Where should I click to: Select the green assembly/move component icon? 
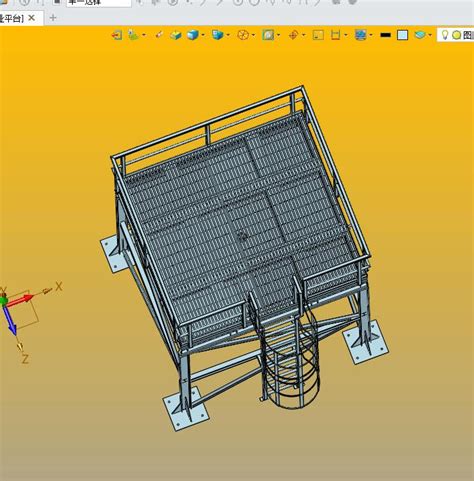[x=133, y=35]
